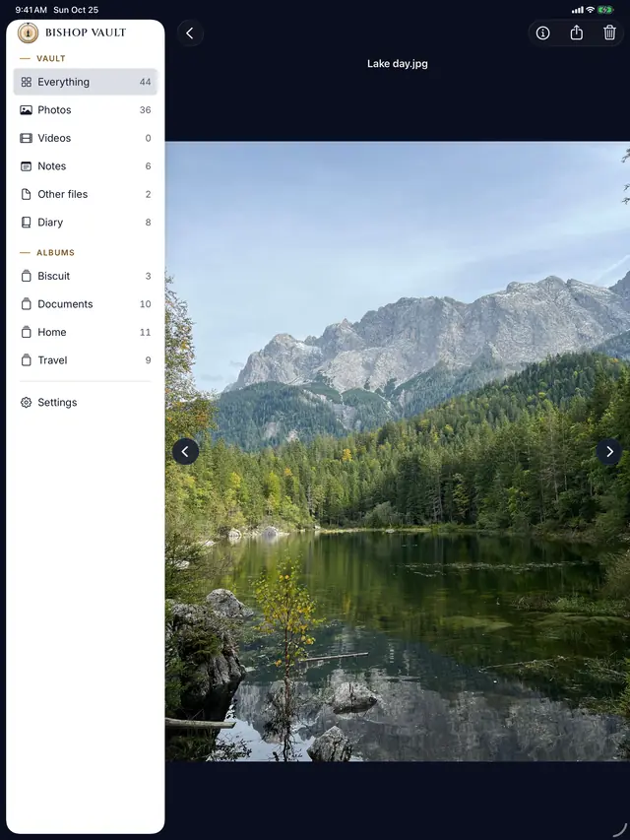Open the Travel album
Viewport: 630px width, 840px height.
(x=86, y=360)
